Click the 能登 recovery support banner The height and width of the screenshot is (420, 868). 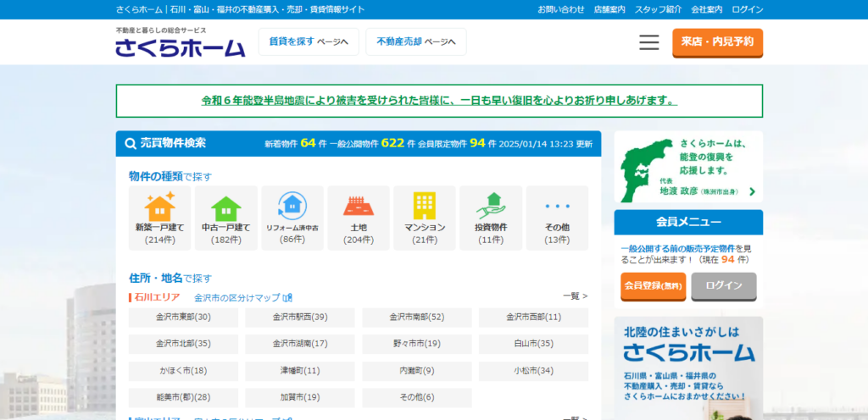coord(688,168)
